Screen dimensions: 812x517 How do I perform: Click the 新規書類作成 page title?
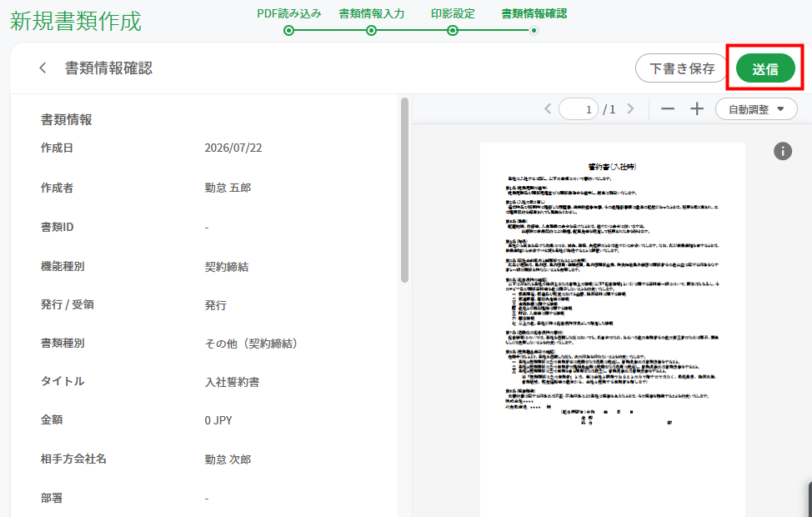76,21
